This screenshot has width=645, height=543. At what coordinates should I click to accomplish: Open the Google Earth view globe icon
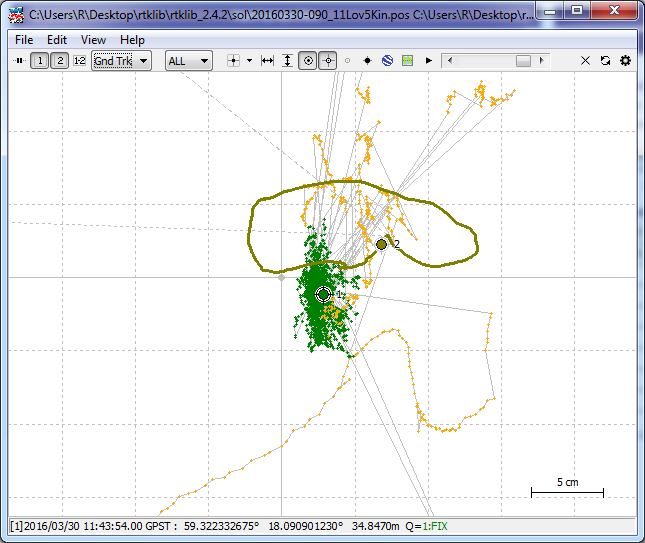coord(387,61)
